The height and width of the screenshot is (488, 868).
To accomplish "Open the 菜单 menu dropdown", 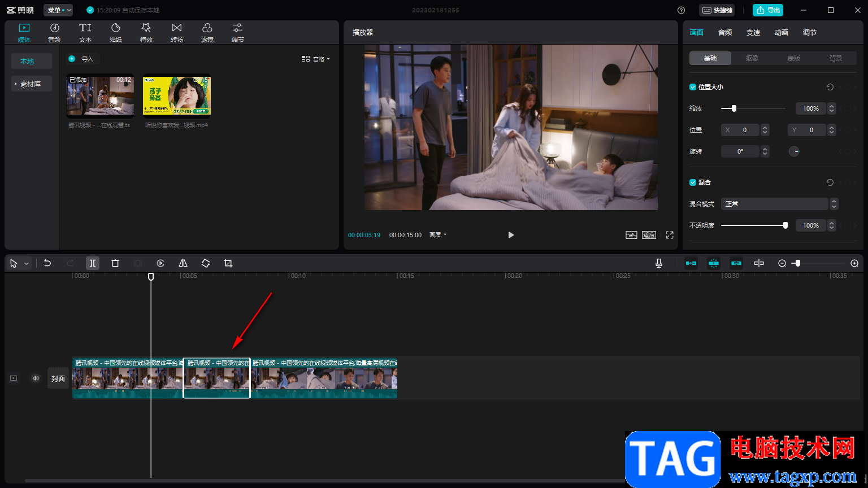I will (58, 10).
